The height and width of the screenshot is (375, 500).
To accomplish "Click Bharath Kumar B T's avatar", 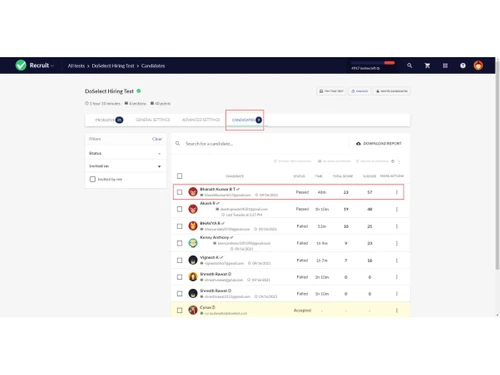I will coord(193,192).
